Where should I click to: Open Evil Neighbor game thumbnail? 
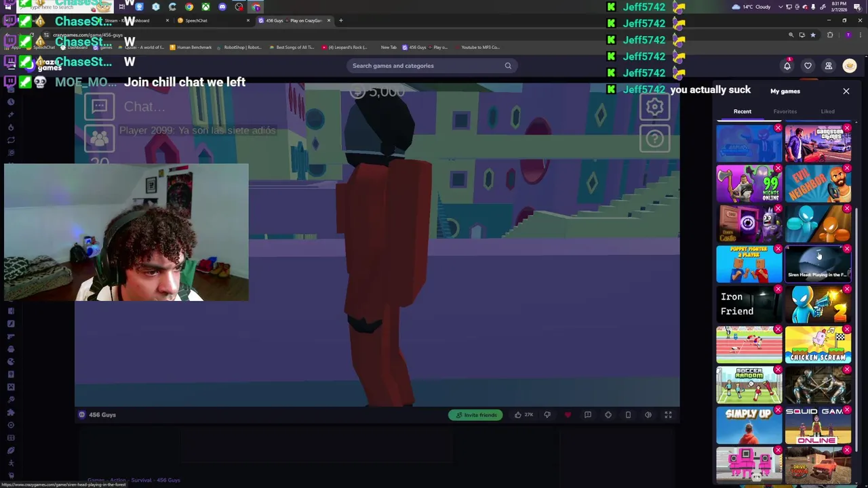818,184
